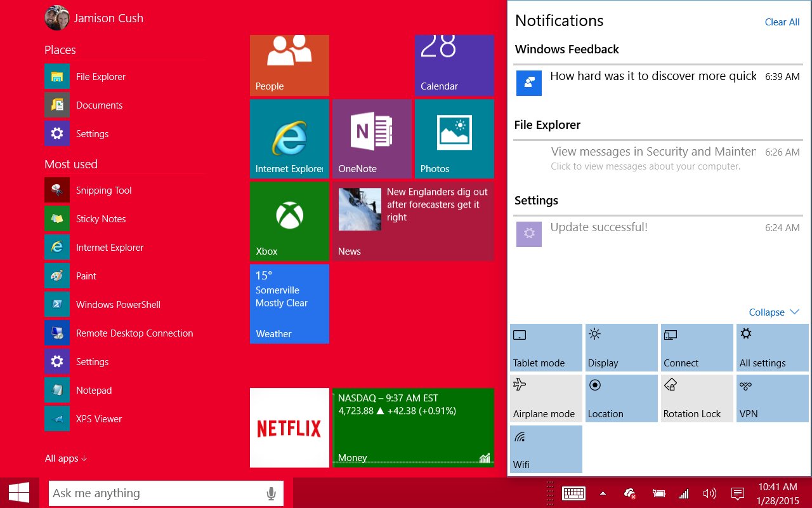Viewport: 812px width, 508px height.
Task: Toggle the Location quick action
Action: 622,399
